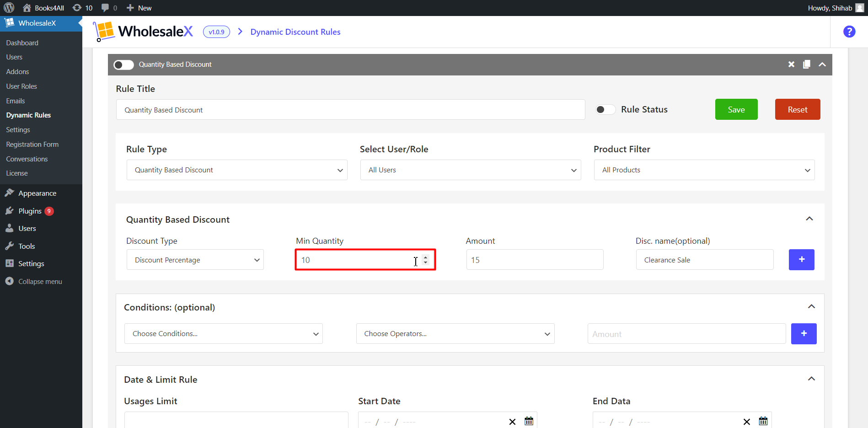Open the WholesaleX Users submenu item
Image resolution: width=868 pixels, height=428 pixels.
tap(14, 57)
